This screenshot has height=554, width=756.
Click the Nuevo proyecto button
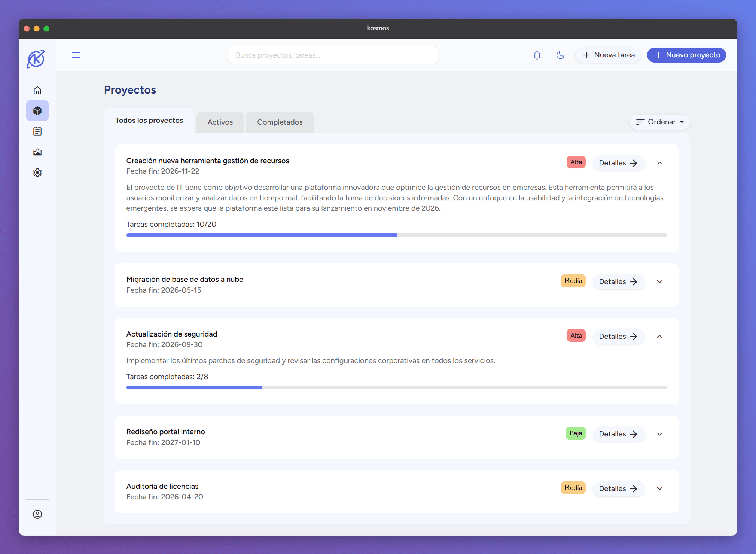point(686,55)
